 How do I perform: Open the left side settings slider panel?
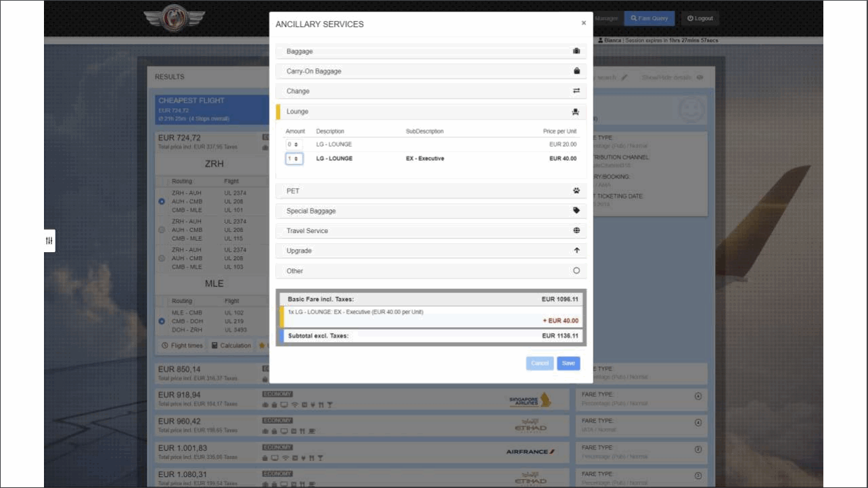click(49, 241)
